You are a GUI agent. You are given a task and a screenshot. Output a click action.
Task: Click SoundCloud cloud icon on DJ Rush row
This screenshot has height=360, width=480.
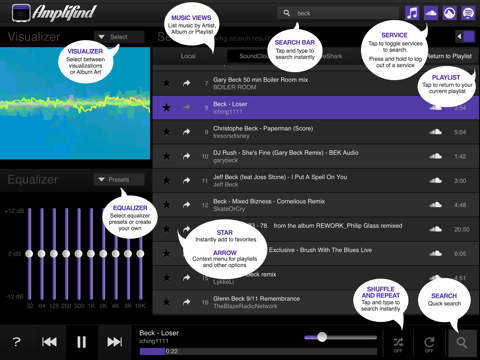435,156
